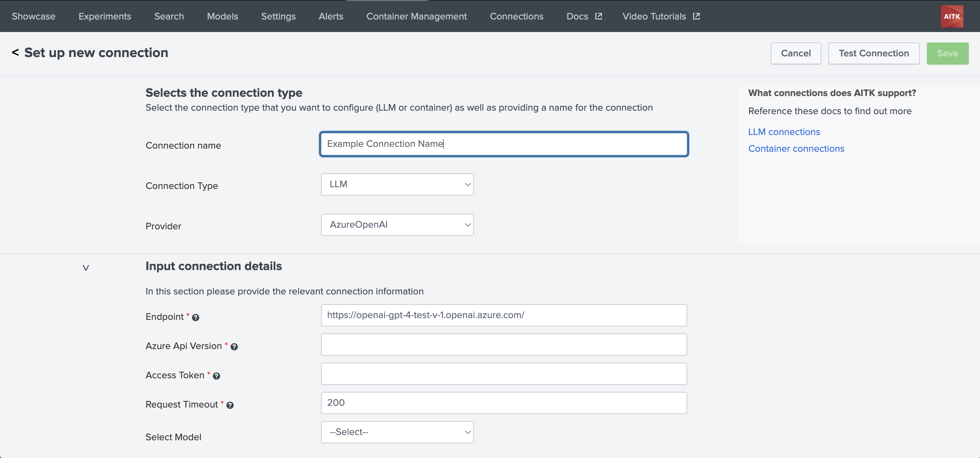This screenshot has width=980, height=458.
Task: Open the Settings menu item
Action: [278, 16]
